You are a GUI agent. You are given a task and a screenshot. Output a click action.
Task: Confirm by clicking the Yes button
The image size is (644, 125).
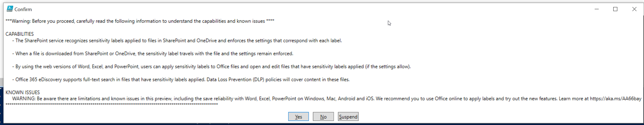point(298,117)
